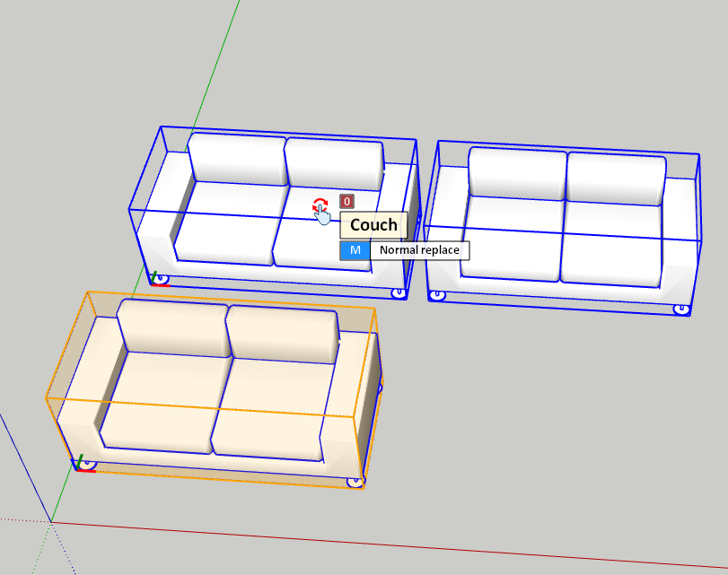
Task: Select the right couch's right back cushion
Action: 616,179
